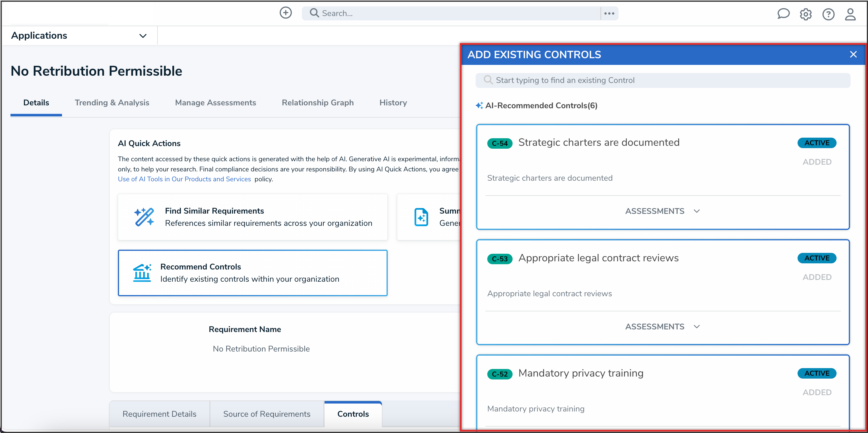Click the plus create-new icon
Viewport: 868px width, 433px height.
click(x=285, y=13)
